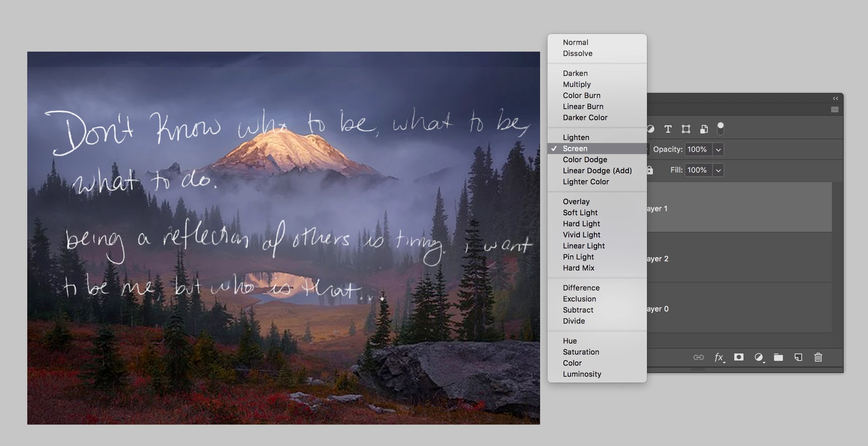This screenshot has width=868, height=446.
Task: Create a new layer group folder
Action: coord(778,357)
